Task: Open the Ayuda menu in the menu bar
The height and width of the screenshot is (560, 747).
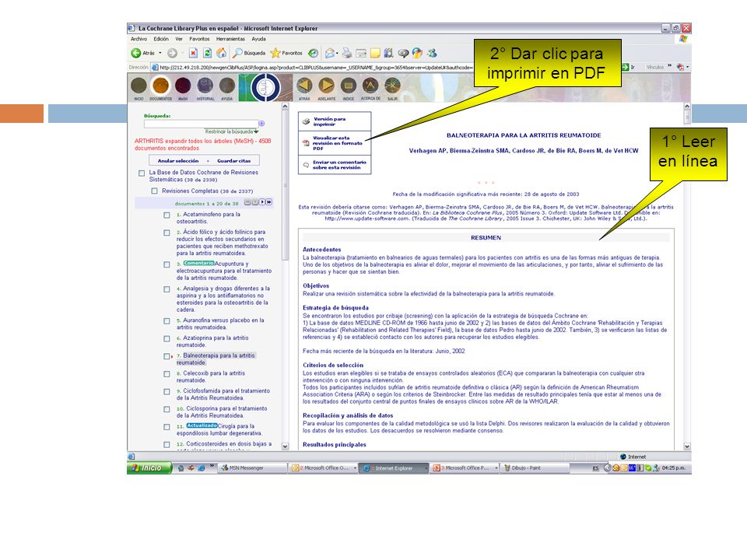Action: tap(258, 39)
